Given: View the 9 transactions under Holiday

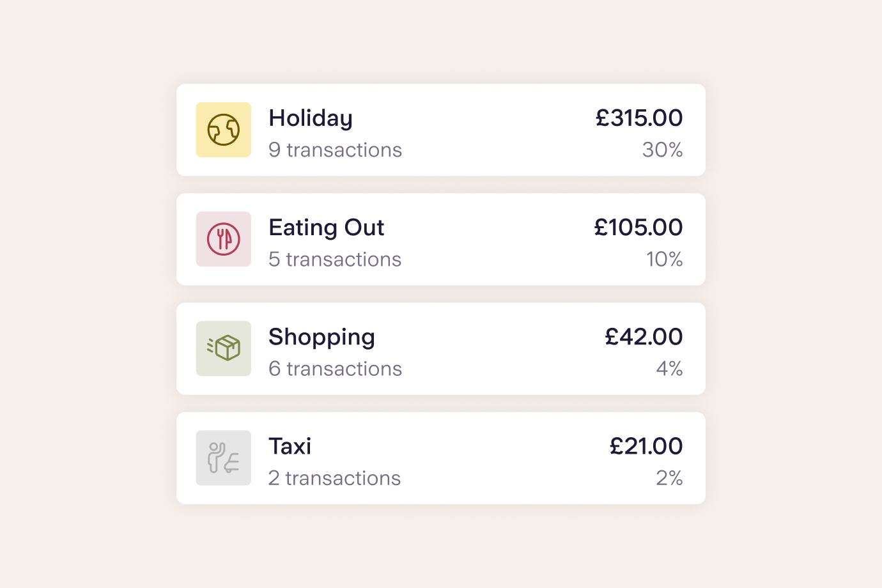Looking at the screenshot, I should click(x=335, y=150).
